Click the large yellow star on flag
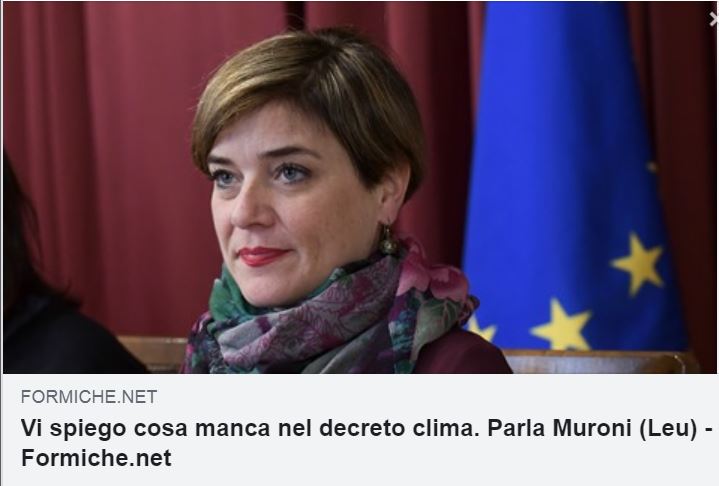 (638, 264)
